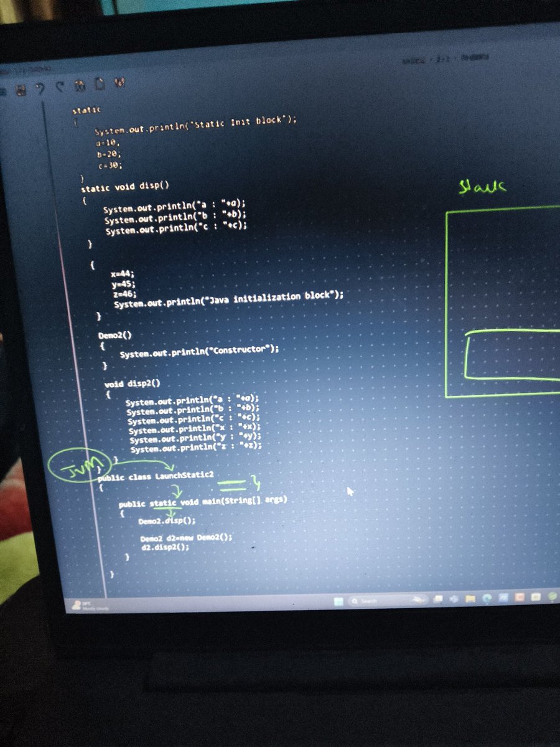This screenshot has width=560, height=747.
Task: Undo the last annotation
Action: pos(40,85)
